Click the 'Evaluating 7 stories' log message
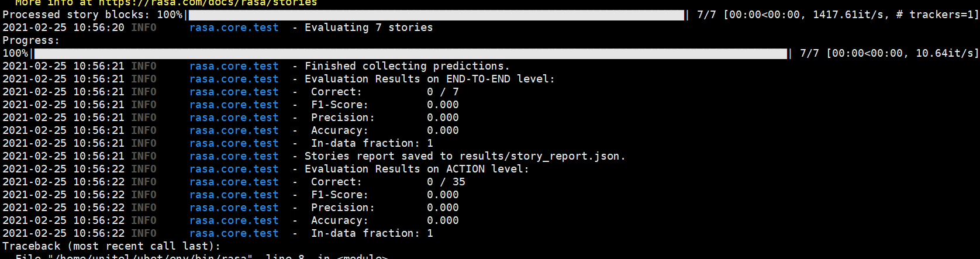The width and height of the screenshot is (980, 259). (368, 27)
